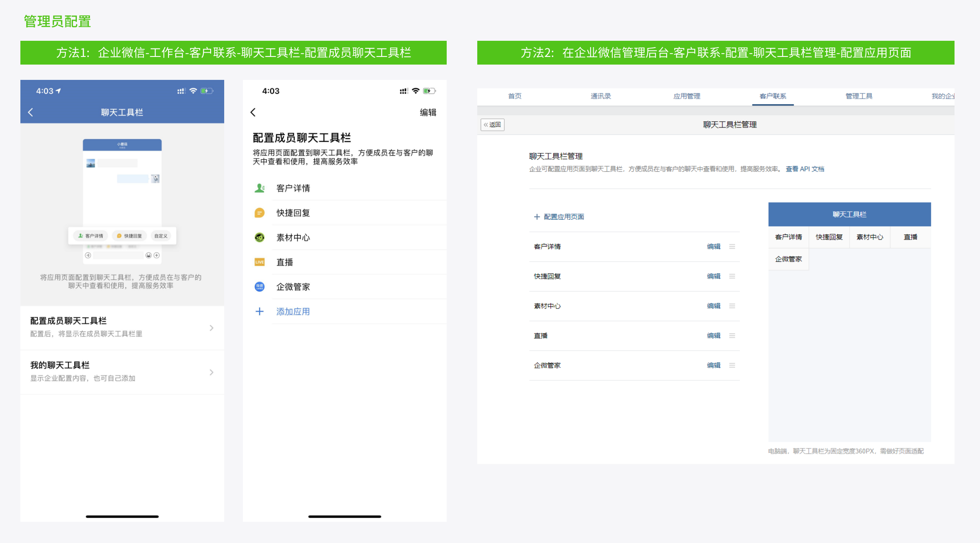Select 企微管家 in toolbar preview panel
The image size is (980, 543).
tap(789, 259)
